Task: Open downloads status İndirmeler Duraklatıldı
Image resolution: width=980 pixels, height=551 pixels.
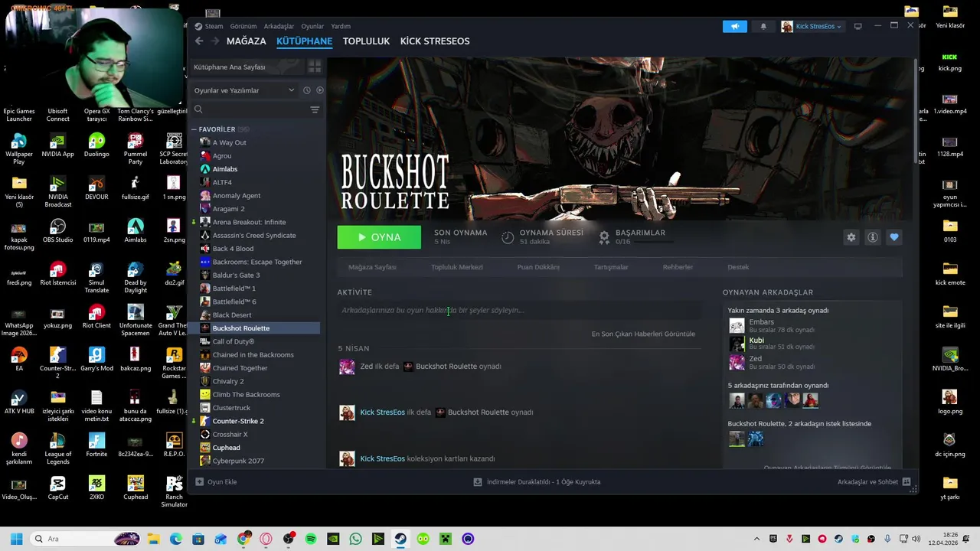Action: (537, 482)
